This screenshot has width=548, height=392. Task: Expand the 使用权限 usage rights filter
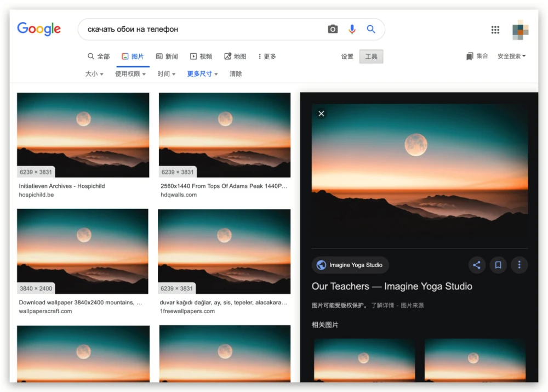(130, 74)
